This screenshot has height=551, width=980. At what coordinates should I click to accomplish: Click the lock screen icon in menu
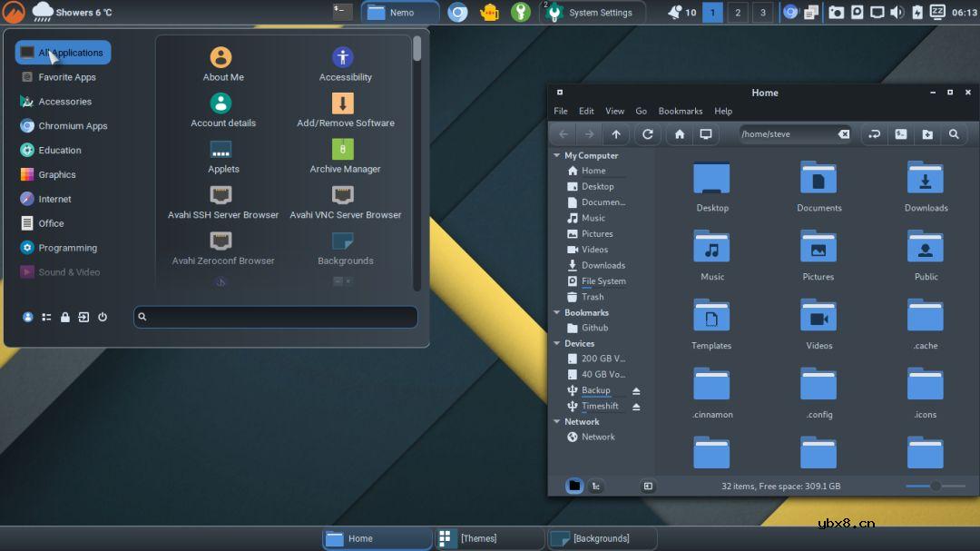(x=64, y=317)
